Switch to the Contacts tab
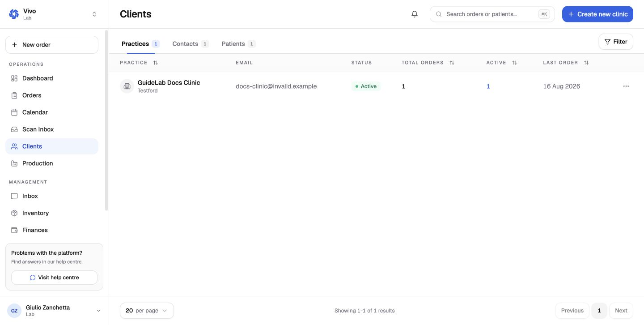 pos(191,44)
